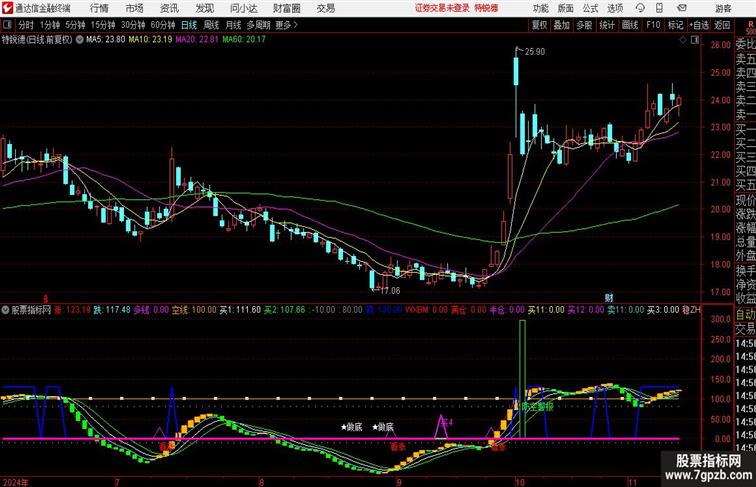Click the MA20: 22.81 label

(x=197, y=40)
